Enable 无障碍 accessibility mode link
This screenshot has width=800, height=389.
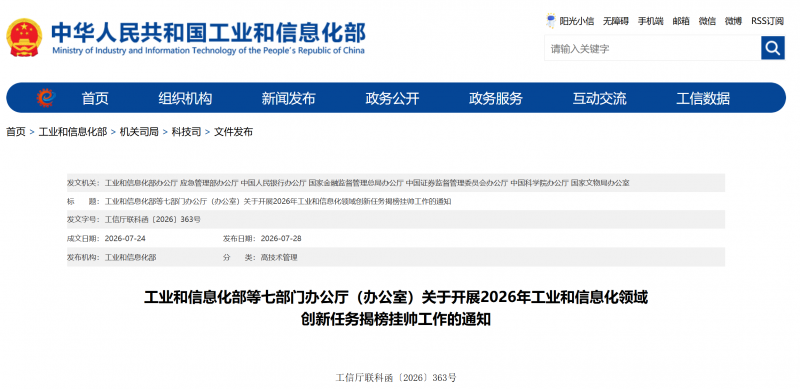pyautogui.click(x=616, y=21)
